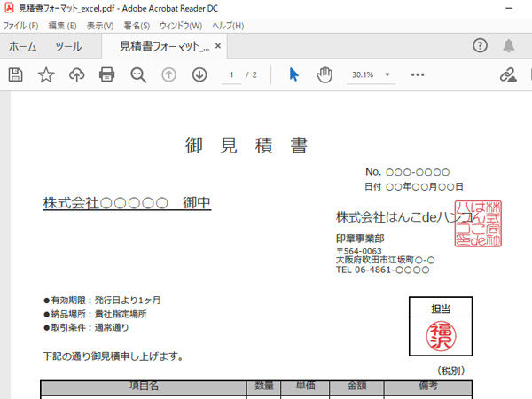Click the cloud upload icon
The height and width of the screenshot is (399, 532).
76,75
